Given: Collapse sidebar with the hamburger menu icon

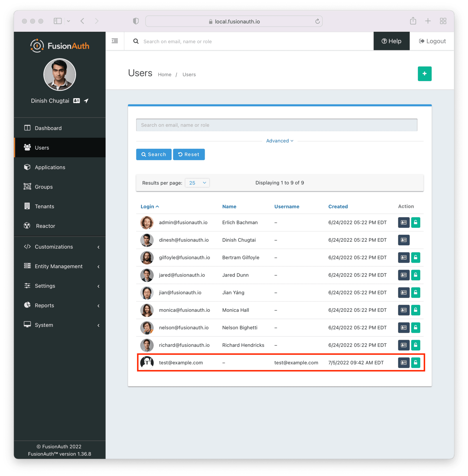Looking at the screenshot, I should point(115,41).
